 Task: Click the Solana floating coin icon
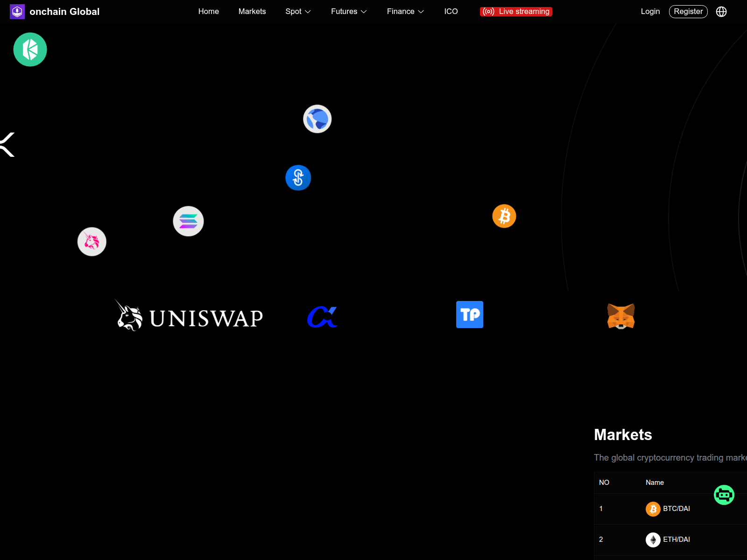tap(188, 221)
